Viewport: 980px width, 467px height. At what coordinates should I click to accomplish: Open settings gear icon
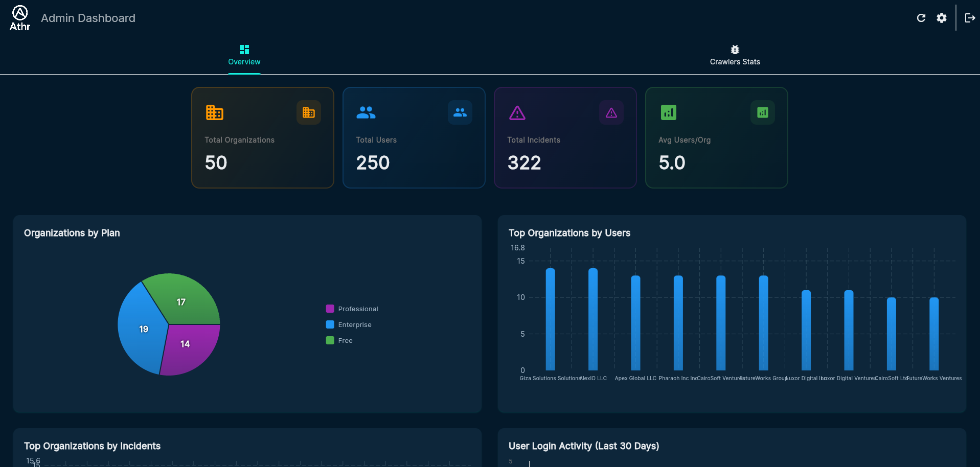(x=942, y=18)
